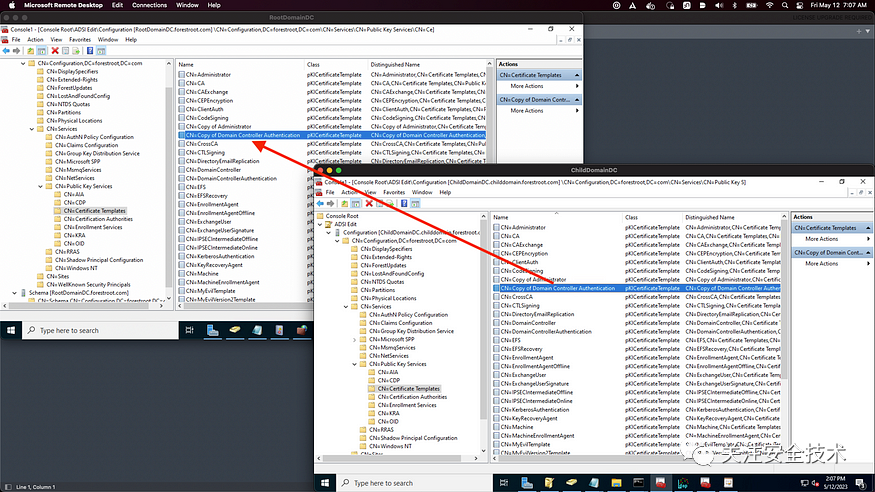Open the Action menu in RootDomainDC console
Image resolution: width=875 pixels, height=492 pixels.
click(x=35, y=40)
